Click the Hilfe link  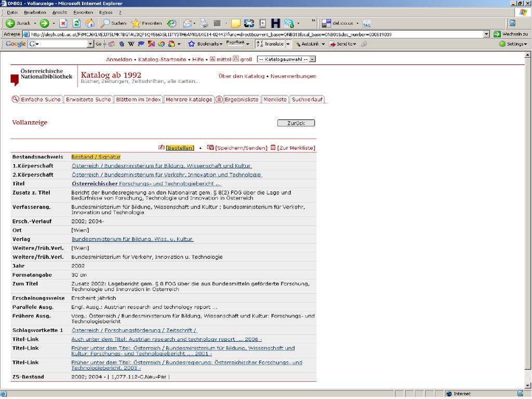198,59
